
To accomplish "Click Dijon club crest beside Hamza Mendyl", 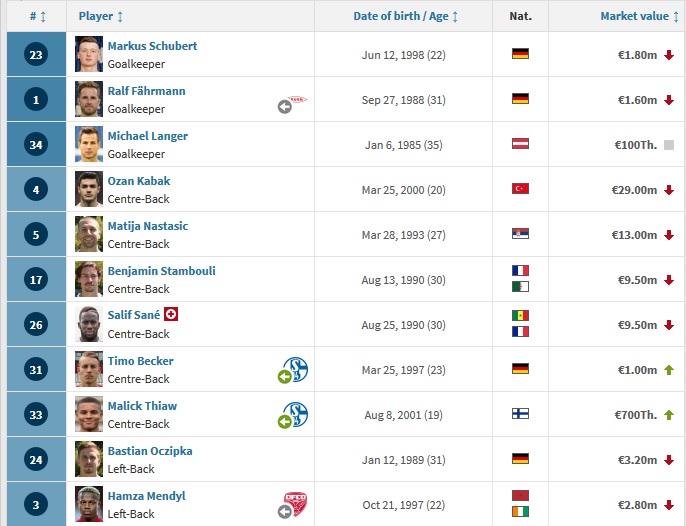I will 296,503.
